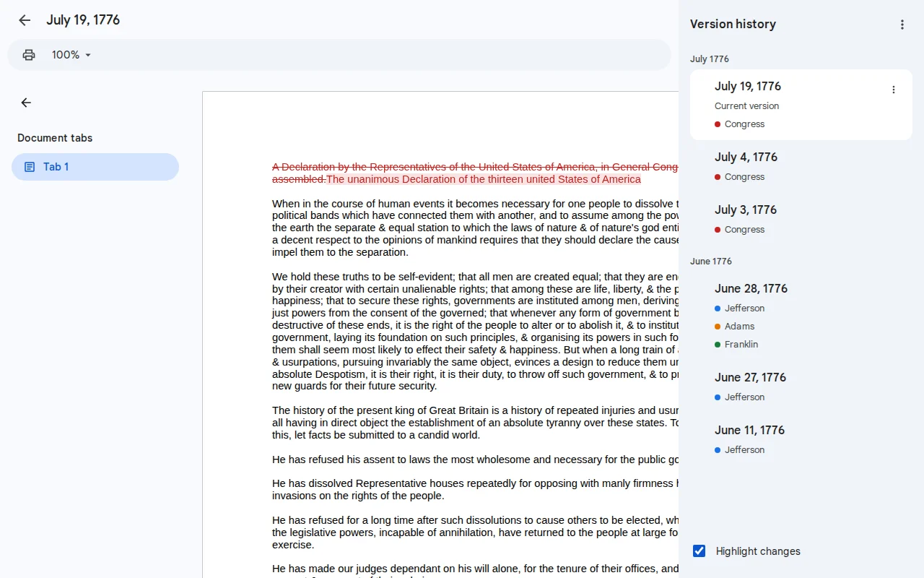Click the July 1776 group label

click(710, 59)
